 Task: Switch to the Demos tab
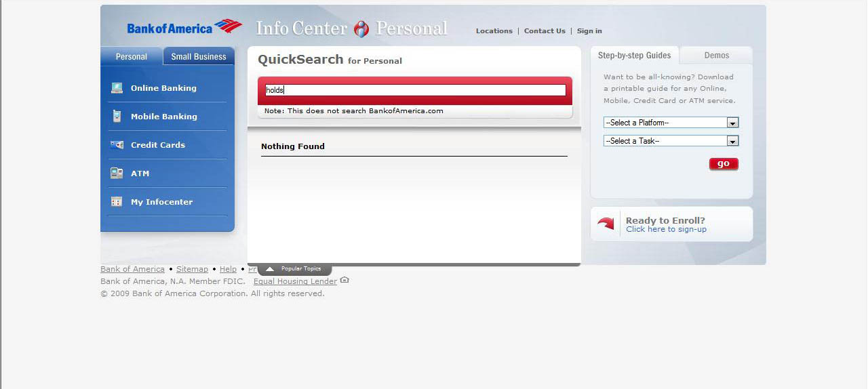pos(716,56)
